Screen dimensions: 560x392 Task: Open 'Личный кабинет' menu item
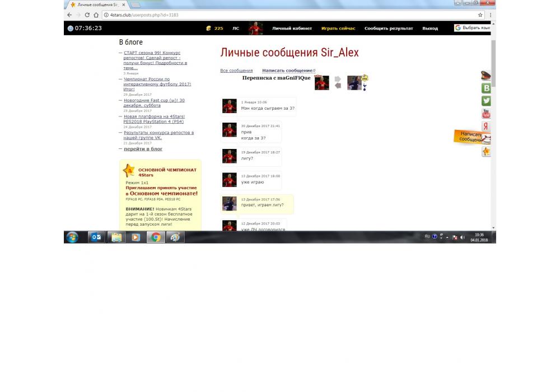[x=292, y=28]
